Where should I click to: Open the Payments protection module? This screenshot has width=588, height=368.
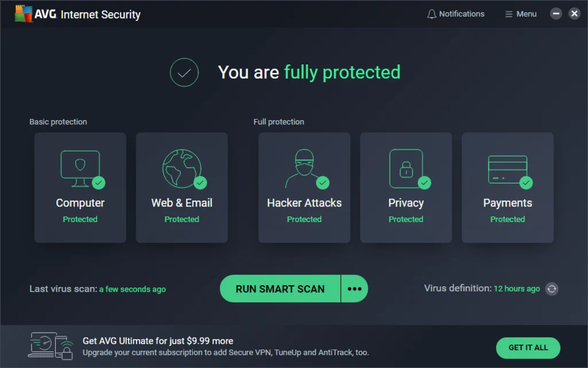coord(507,187)
